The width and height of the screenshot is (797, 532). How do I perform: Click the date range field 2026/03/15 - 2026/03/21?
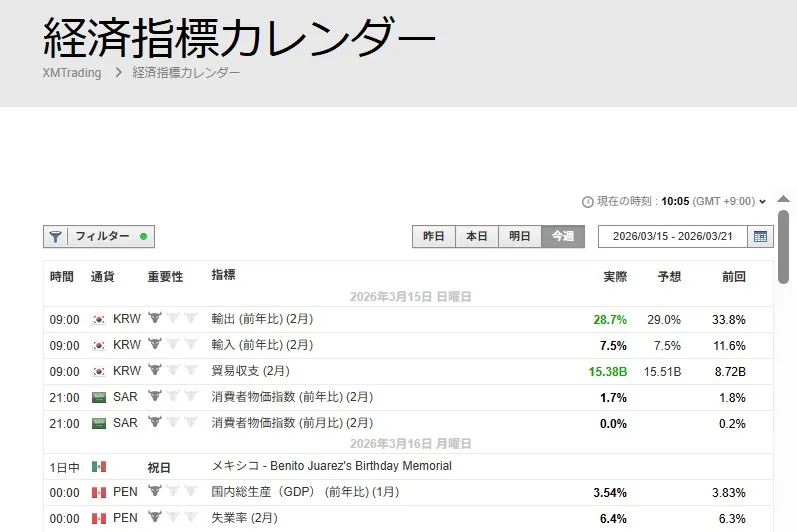672,237
